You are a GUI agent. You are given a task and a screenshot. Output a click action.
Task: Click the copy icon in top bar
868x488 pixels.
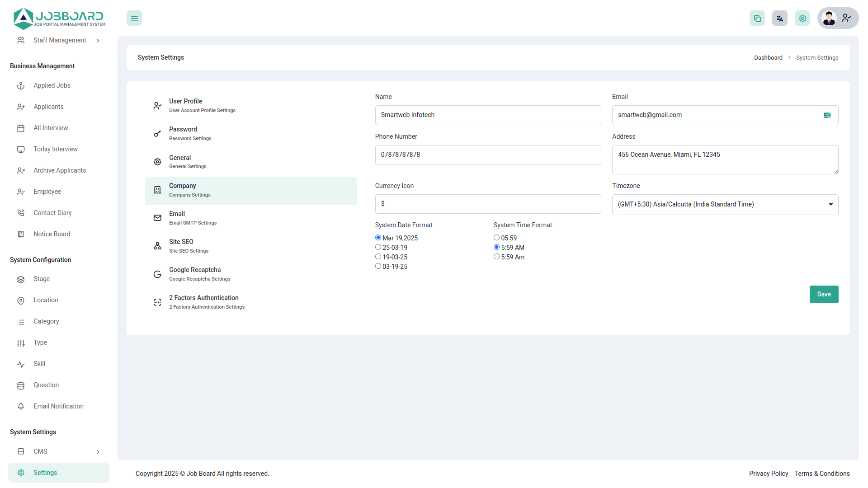pyautogui.click(x=757, y=19)
